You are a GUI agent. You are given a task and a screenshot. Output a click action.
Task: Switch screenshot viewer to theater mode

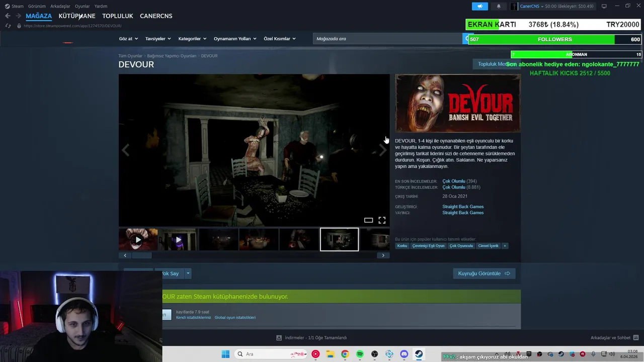[x=368, y=220]
